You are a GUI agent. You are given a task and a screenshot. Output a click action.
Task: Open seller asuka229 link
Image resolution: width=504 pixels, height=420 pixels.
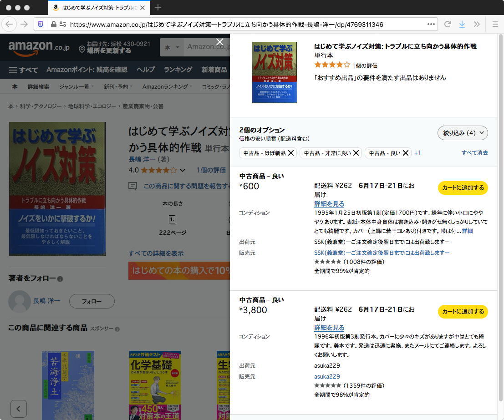click(x=327, y=377)
